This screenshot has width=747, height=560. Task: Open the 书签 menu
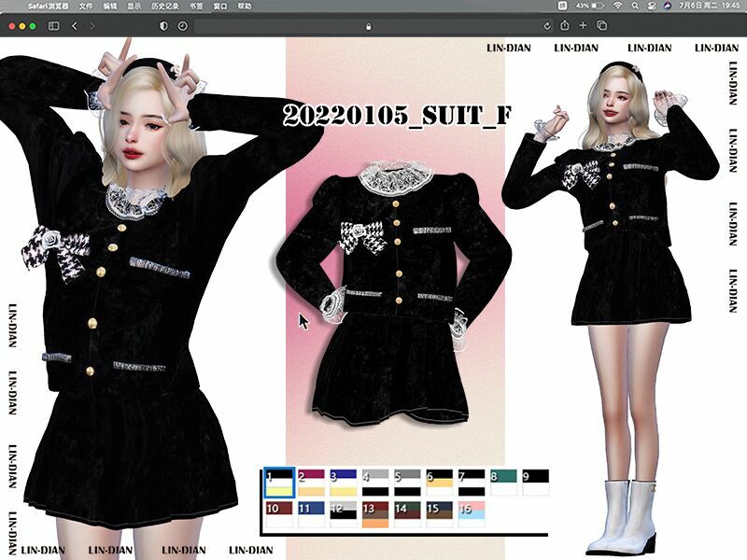[x=196, y=7]
